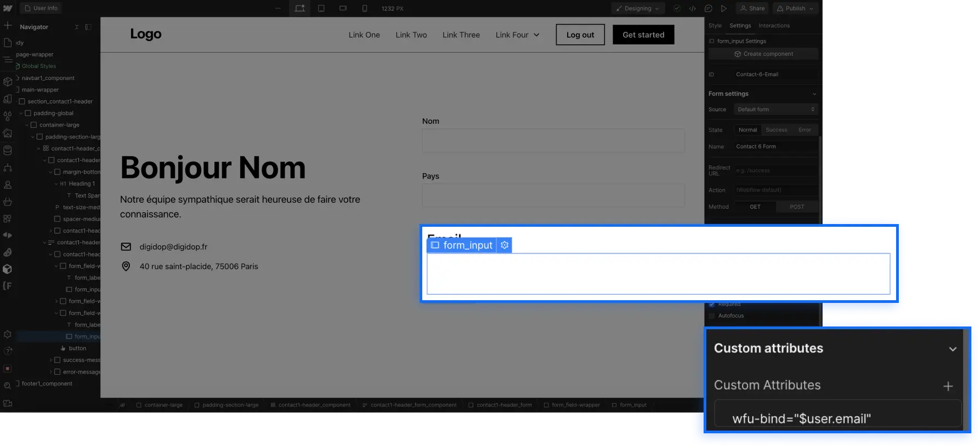Viewport: 980px width, 447px height.
Task: Open the Publish button menu
Action: [796, 8]
